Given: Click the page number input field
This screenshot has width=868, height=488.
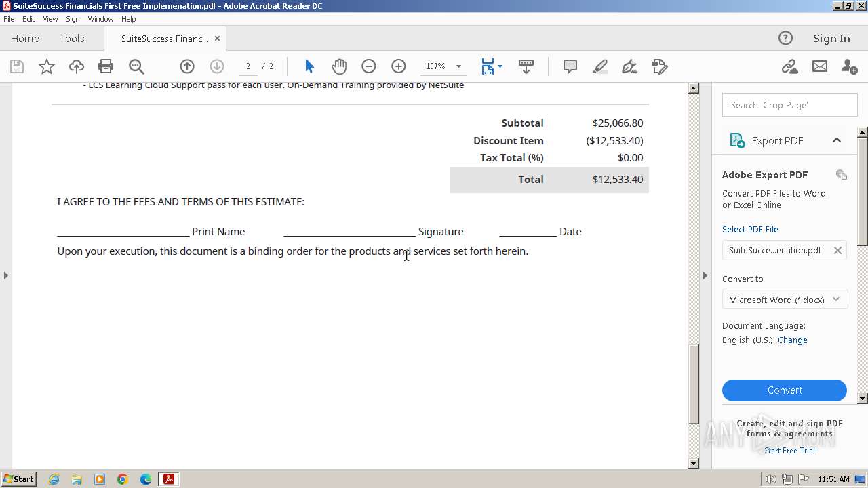Looking at the screenshot, I should (x=248, y=66).
